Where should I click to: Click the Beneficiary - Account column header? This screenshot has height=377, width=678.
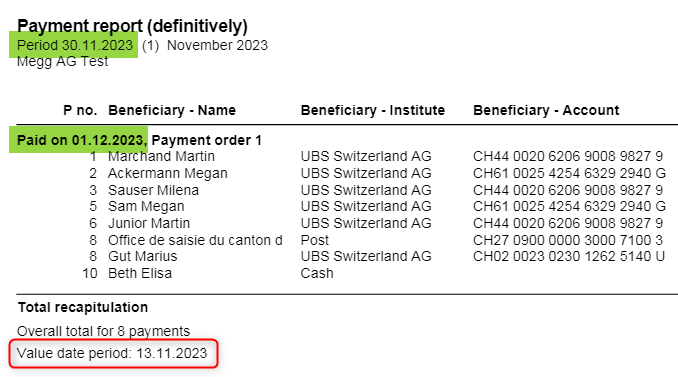point(546,110)
